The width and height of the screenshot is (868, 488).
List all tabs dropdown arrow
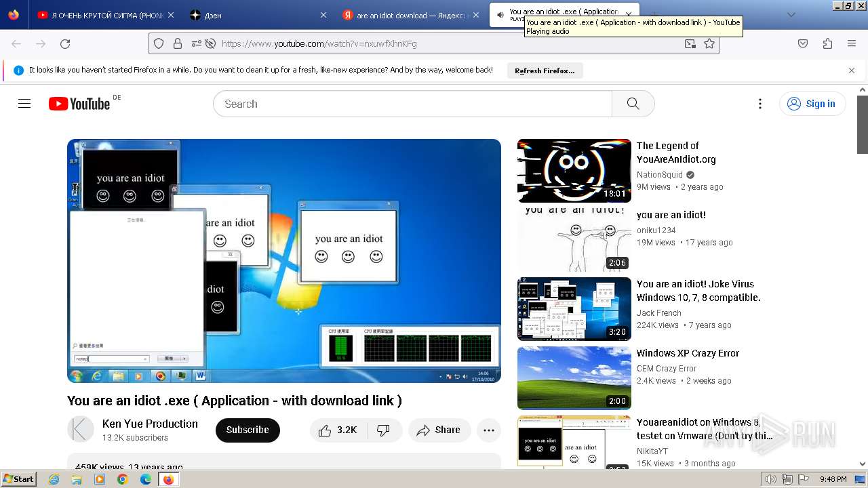click(x=791, y=15)
